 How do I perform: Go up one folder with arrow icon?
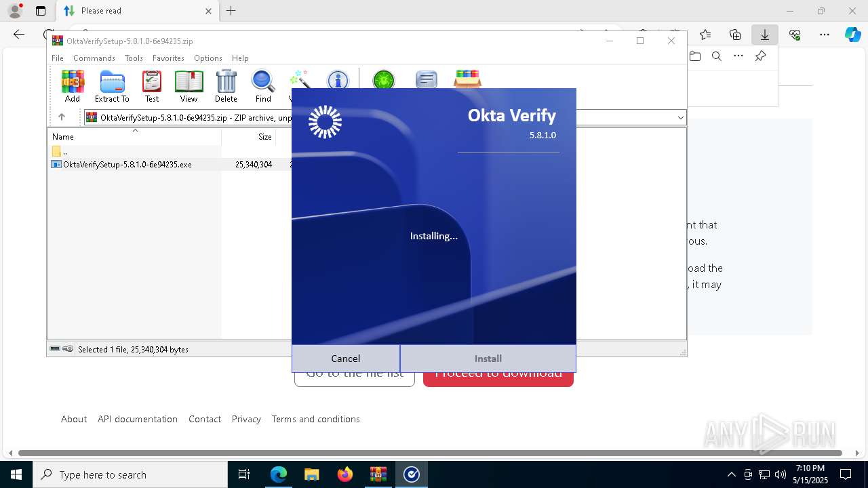click(x=62, y=117)
